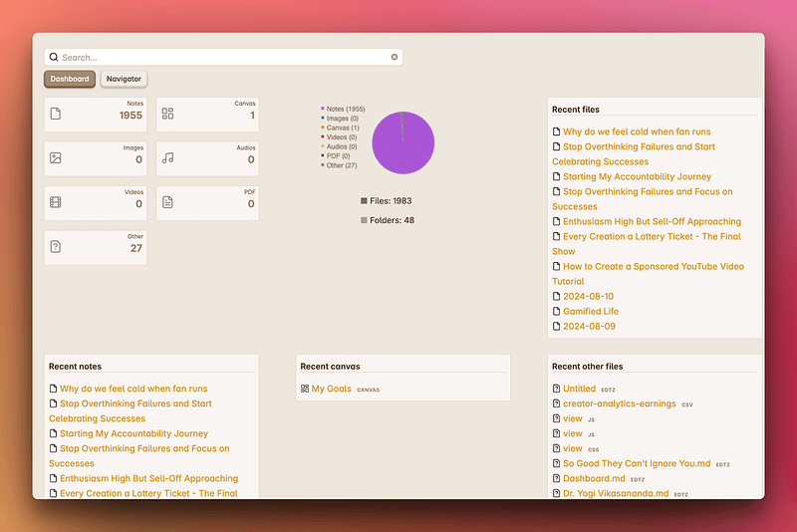Viewport: 797px width, 532px height.
Task: Open the 2024-08-10 note in Recent files
Action: (x=588, y=296)
